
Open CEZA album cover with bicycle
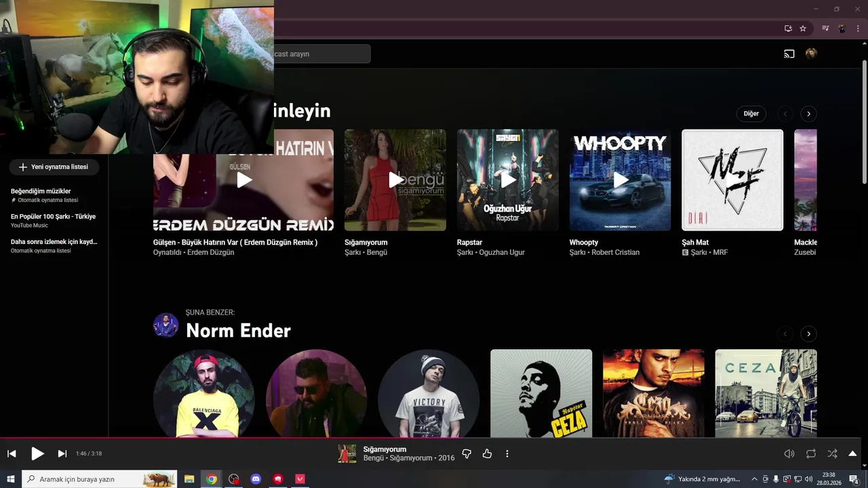tap(766, 394)
